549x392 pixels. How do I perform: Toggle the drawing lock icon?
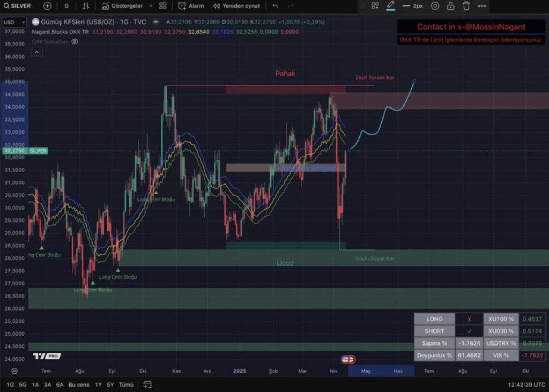pos(450,6)
